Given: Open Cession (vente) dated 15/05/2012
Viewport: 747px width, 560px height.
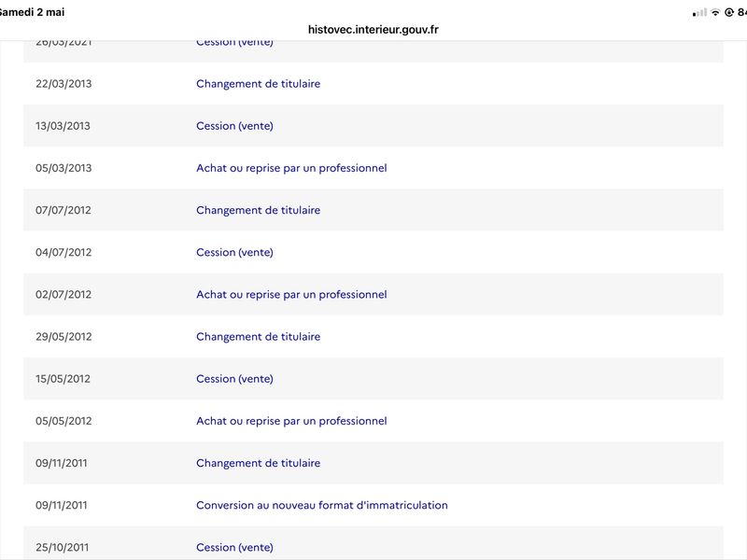Looking at the screenshot, I should pos(235,379).
